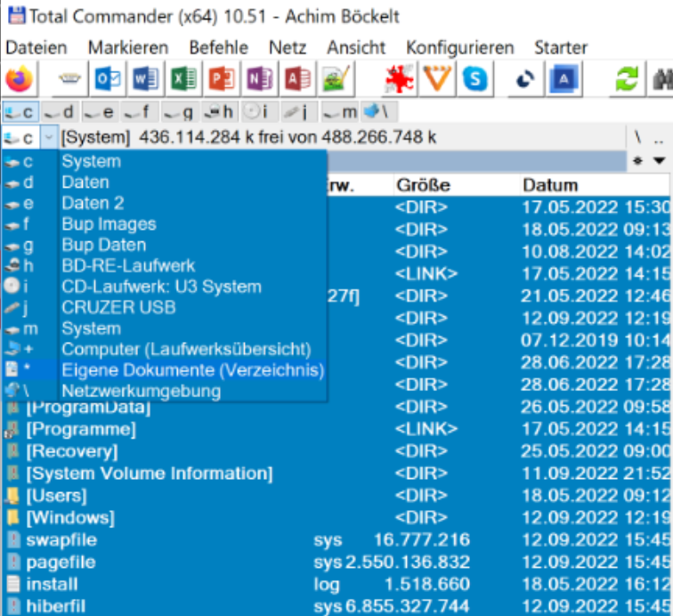Click the red splat icon in toolbar

(x=399, y=79)
